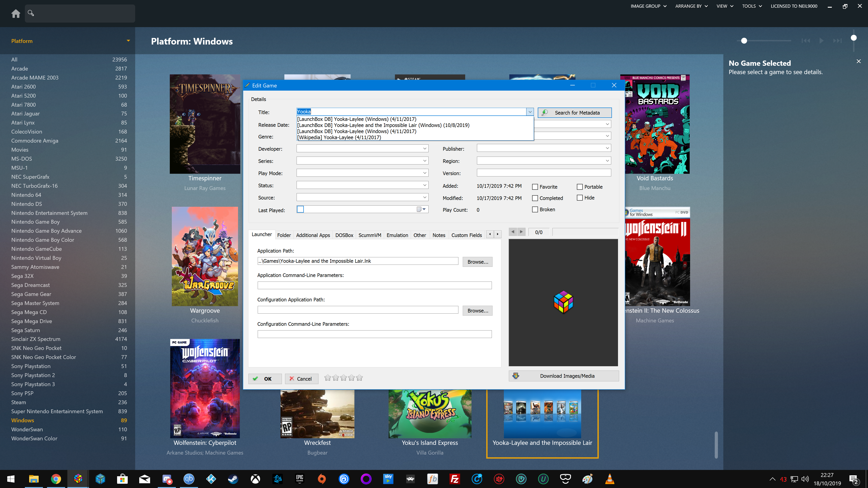Open the Tools menu
868x488 pixels.
pyautogui.click(x=752, y=6)
